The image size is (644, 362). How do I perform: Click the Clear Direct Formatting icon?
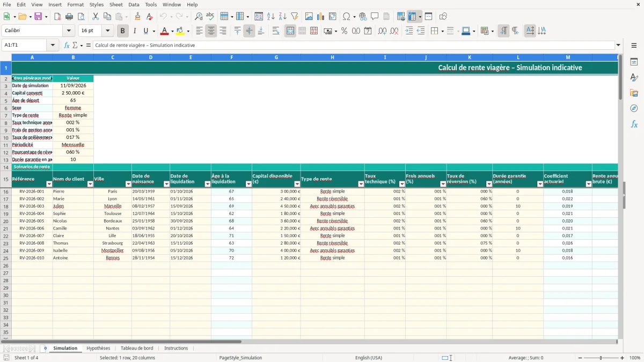point(150,17)
